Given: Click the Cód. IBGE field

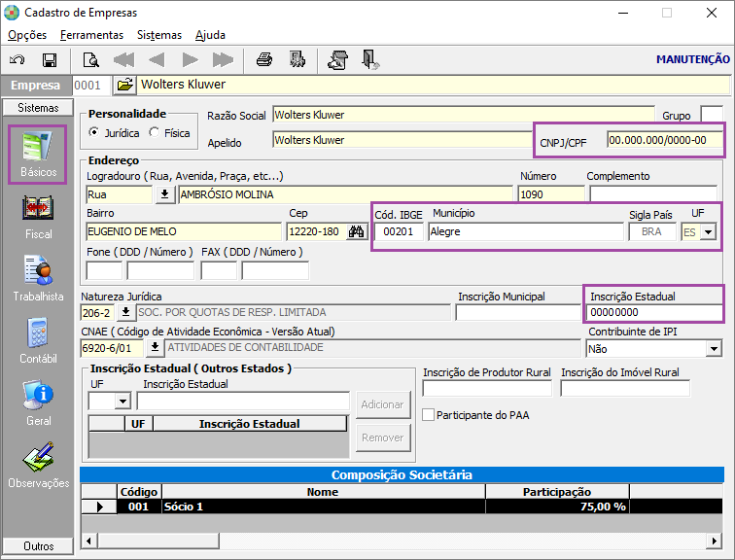Looking at the screenshot, I should tap(399, 231).
